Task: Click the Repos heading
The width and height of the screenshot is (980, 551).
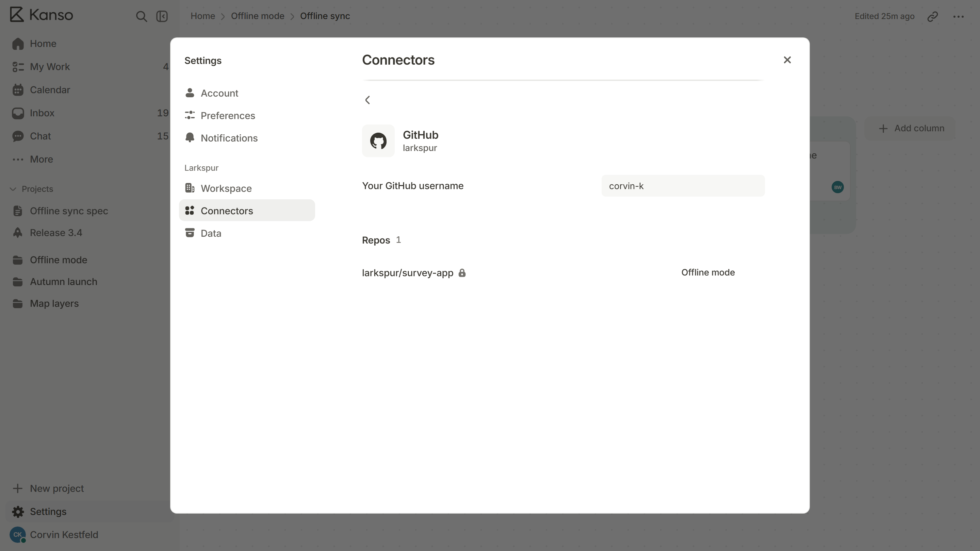Action: click(x=376, y=240)
